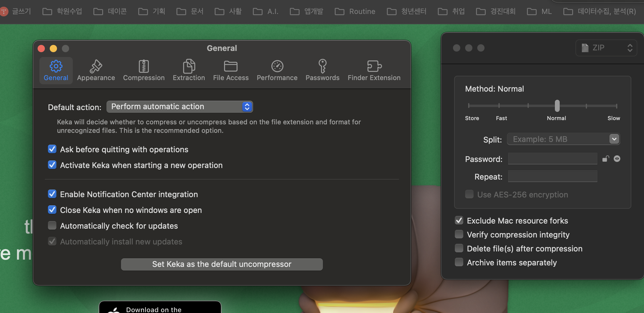Image resolution: width=644 pixels, height=313 pixels.
Task: Click the Store tick of the method slider
Action: click(469, 106)
